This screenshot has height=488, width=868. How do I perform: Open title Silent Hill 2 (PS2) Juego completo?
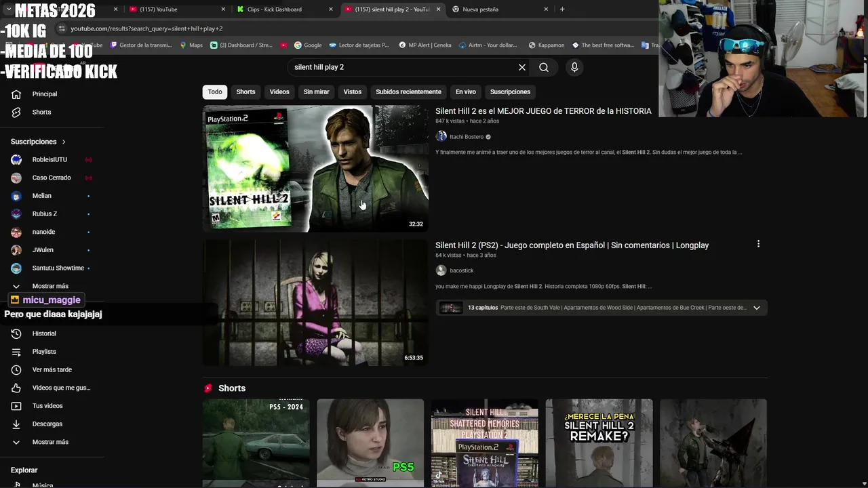click(572, 245)
